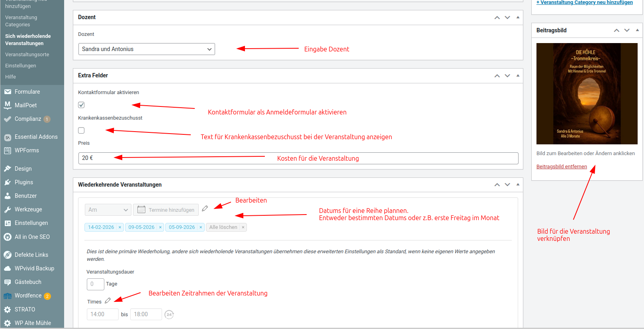The height and width of the screenshot is (329, 644).
Task: Click Alle löschen to clear dates
Action: 223,227
